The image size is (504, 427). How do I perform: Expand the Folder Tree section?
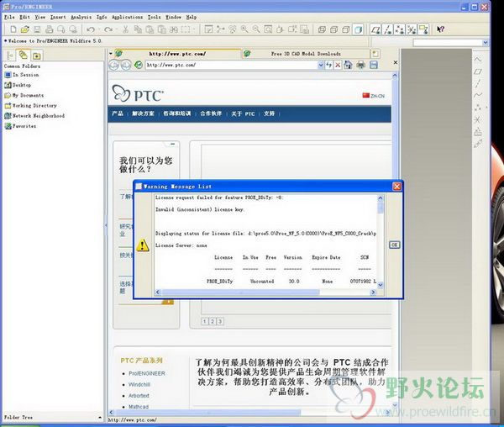[x=100, y=418]
